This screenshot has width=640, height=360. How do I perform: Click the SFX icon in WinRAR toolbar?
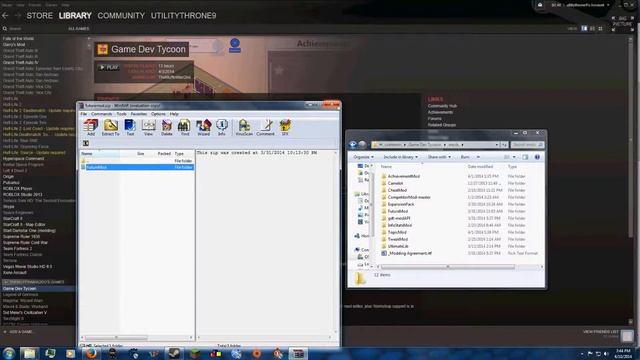click(x=285, y=127)
